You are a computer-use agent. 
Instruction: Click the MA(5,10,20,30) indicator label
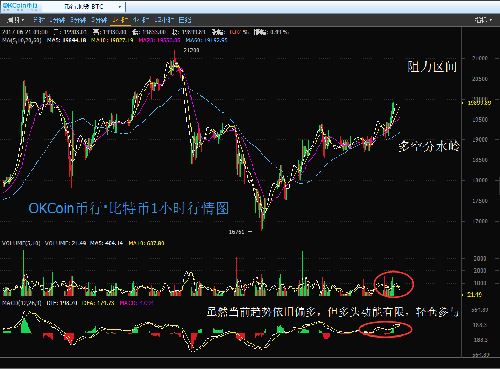tap(22, 40)
